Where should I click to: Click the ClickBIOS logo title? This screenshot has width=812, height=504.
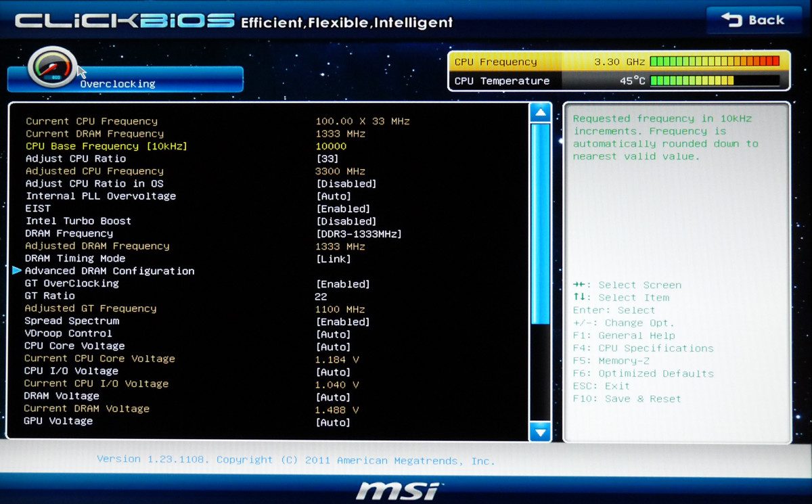click(x=125, y=21)
